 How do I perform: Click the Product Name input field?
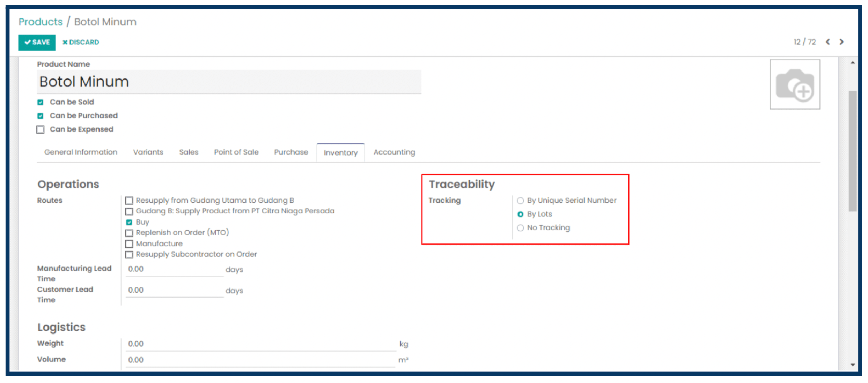click(229, 82)
